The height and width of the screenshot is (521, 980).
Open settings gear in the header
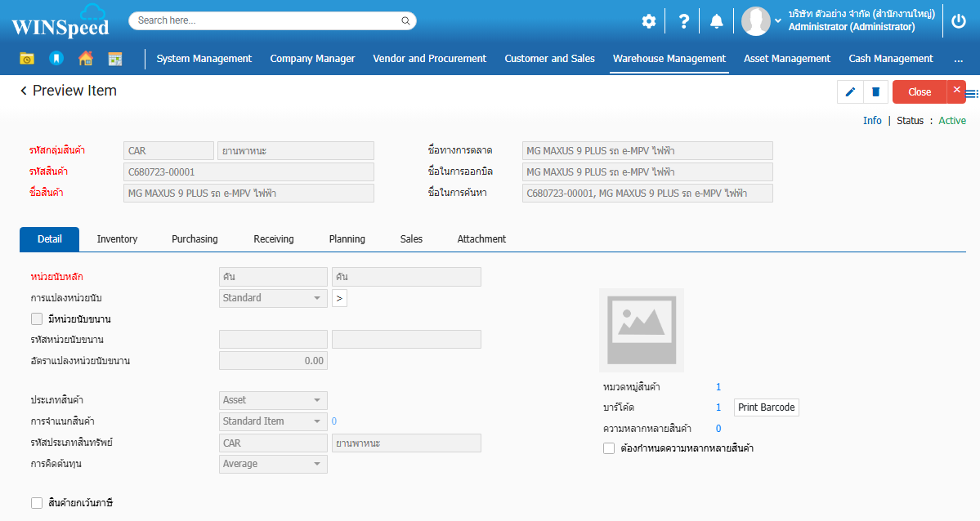(648, 21)
